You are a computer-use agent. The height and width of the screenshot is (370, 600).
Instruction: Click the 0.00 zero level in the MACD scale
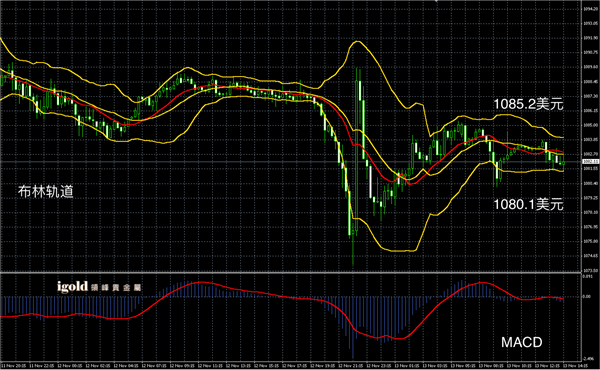[x=587, y=297]
